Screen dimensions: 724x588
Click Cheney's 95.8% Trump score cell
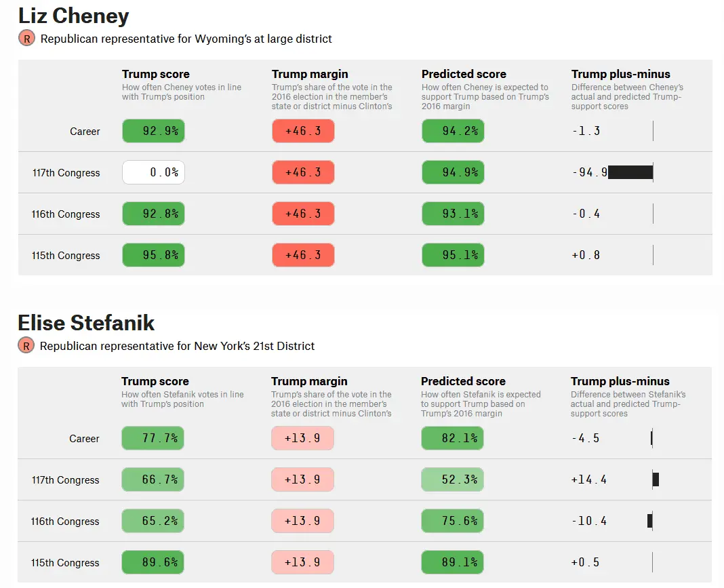[x=153, y=255]
